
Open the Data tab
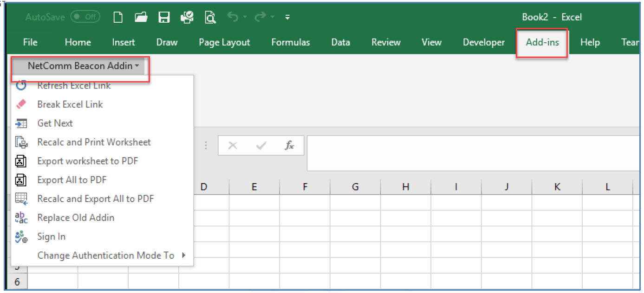tap(340, 42)
